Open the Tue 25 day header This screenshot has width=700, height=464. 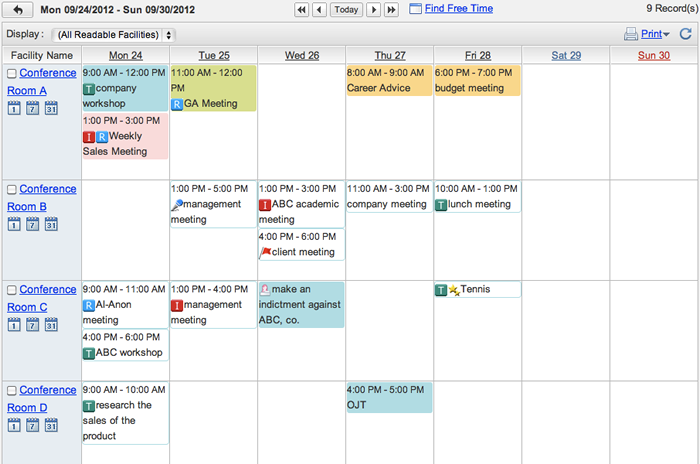pos(214,55)
